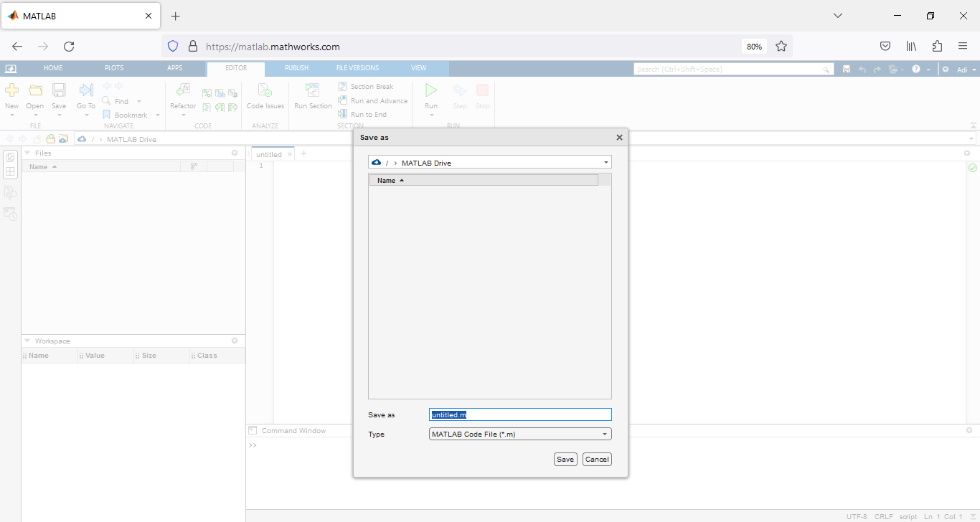Close the Save as dialog with the X
Screen dimensions: 980x522
(619, 138)
